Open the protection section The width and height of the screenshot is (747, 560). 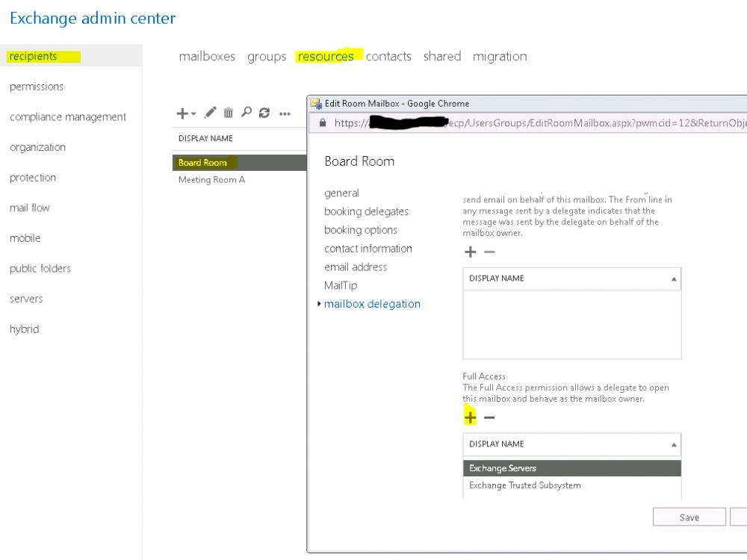(x=33, y=178)
